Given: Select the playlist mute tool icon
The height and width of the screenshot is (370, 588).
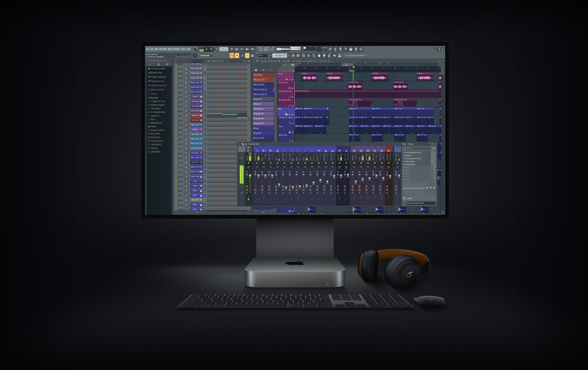Looking at the screenshot, I should point(272,61).
